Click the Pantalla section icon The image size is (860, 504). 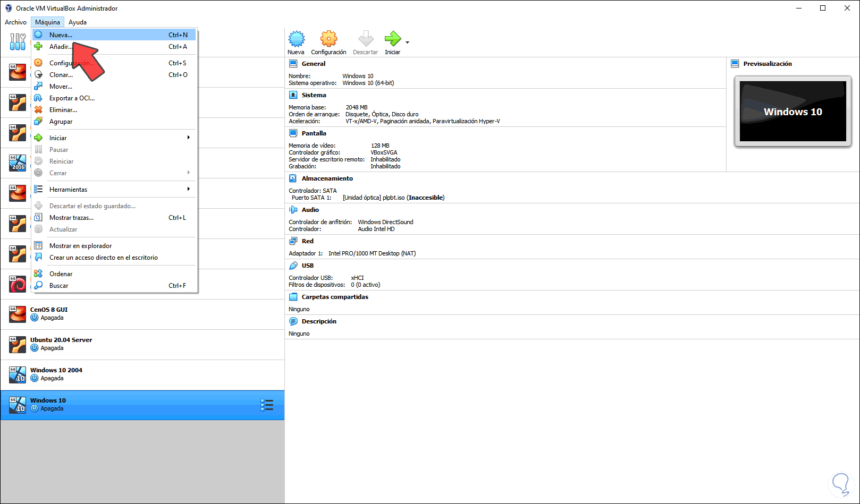pyautogui.click(x=293, y=133)
